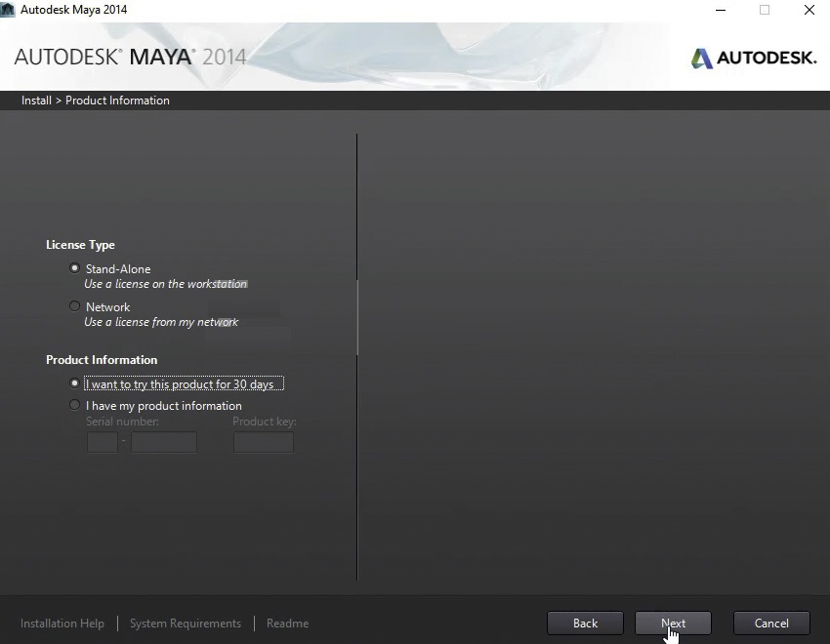Cancel the installation
The width and height of the screenshot is (830, 644).
coord(770,624)
